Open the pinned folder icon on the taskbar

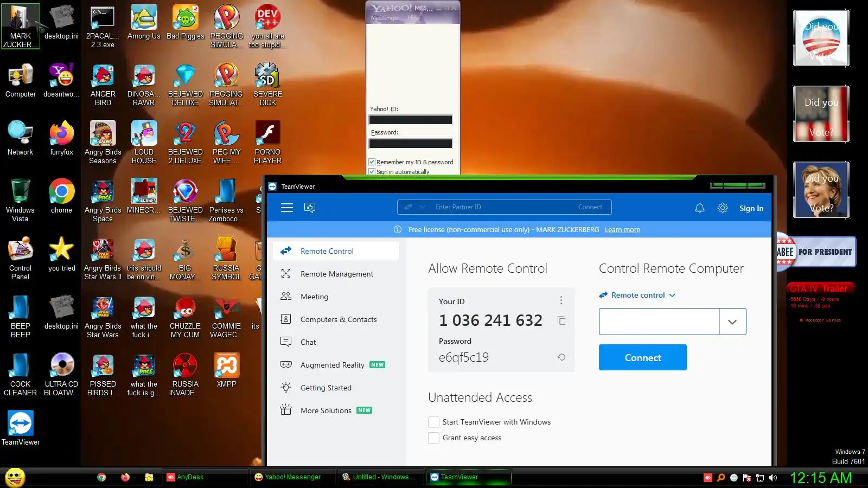pos(149,477)
